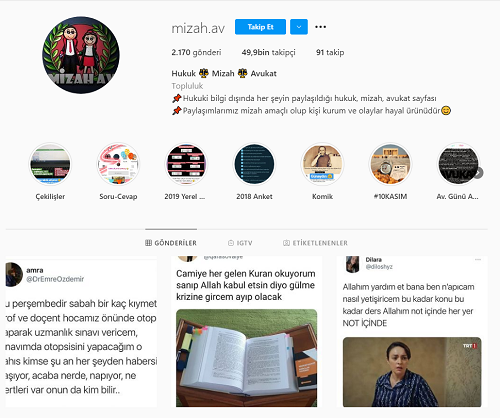Open the Av. Günü highlight circle

(458, 164)
